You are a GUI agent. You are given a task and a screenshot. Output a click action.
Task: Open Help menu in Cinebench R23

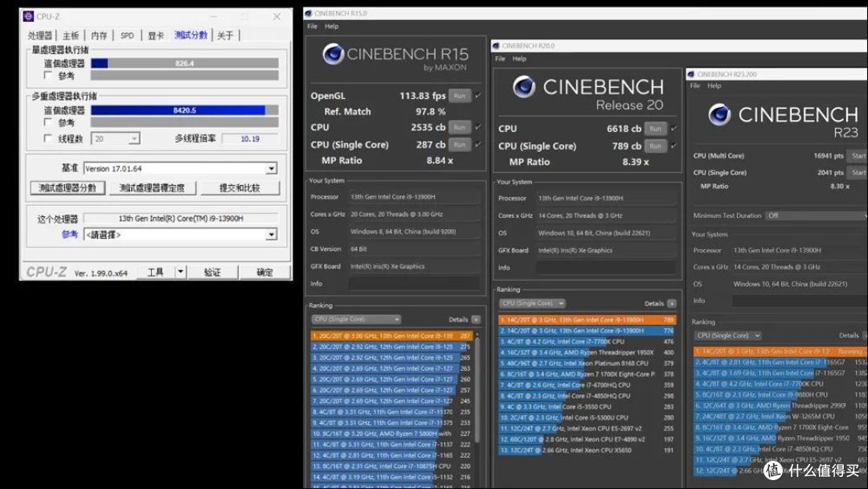pyautogui.click(x=714, y=86)
